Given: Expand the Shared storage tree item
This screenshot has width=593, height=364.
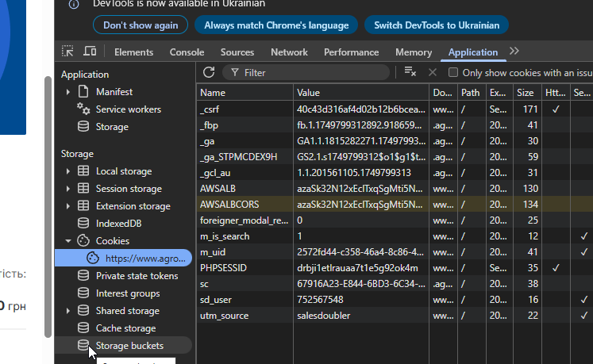Looking at the screenshot, I should click(x=68, y=311).
